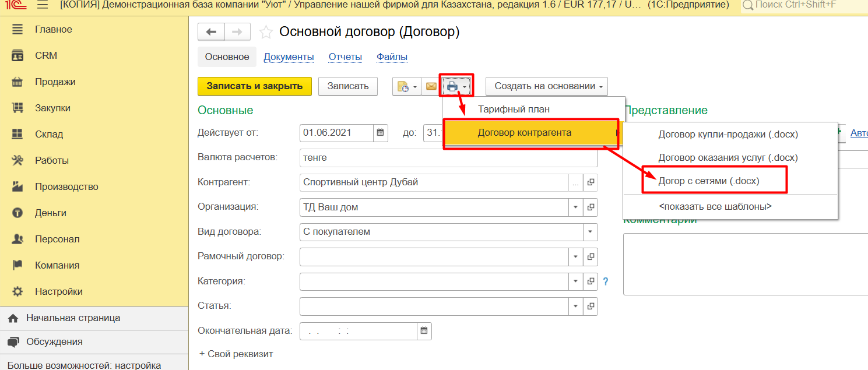Open the main hamburger menu
The width and height of the screenshot is (868, 370).
coord(43,6)
